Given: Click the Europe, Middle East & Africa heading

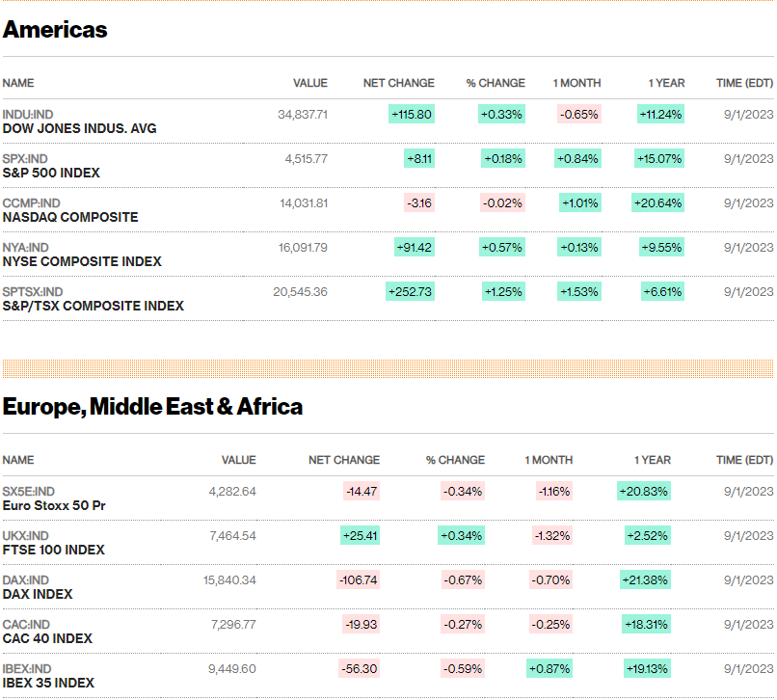Looking at the screenshot, I should coord(152,407).
